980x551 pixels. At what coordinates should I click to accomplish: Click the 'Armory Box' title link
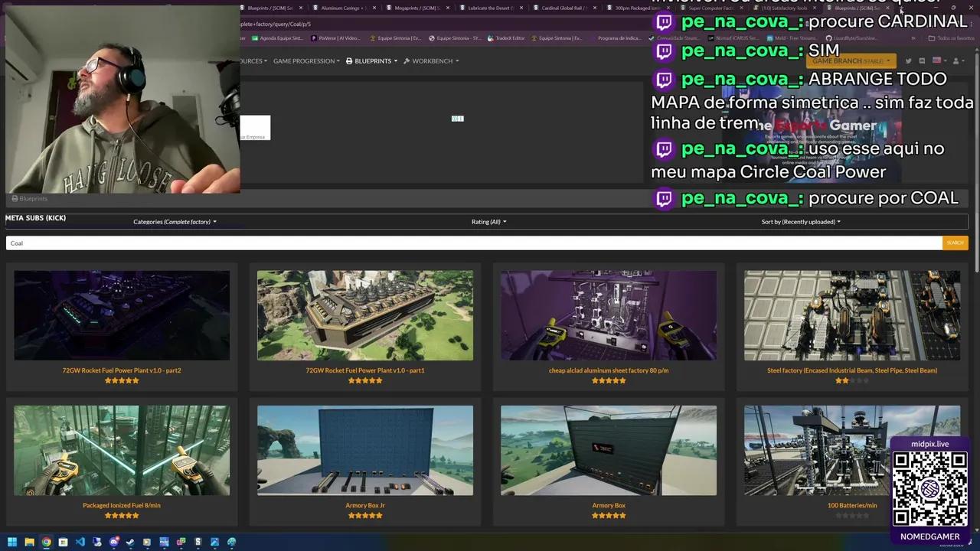[609, 506]
